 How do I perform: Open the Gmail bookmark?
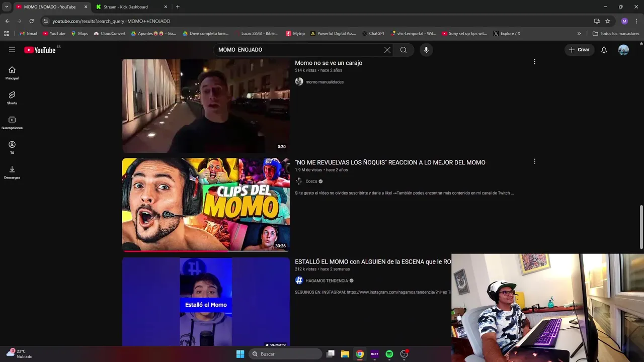(x=28, y=34)
